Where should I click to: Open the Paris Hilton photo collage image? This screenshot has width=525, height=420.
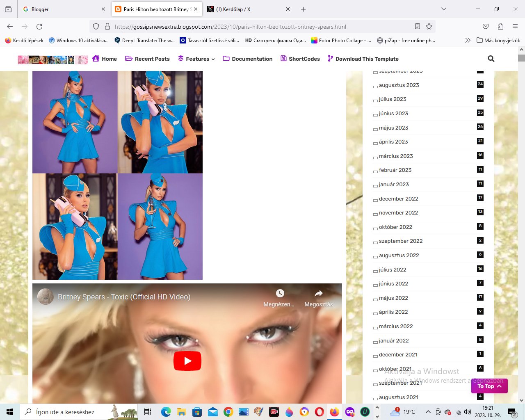click(117, 175)
